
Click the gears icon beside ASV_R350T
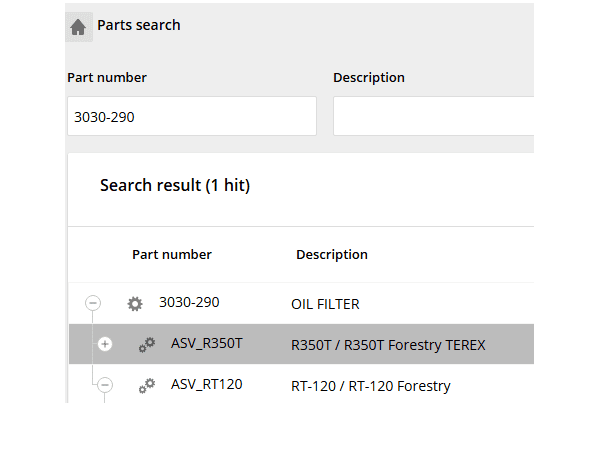pos(147,344)
